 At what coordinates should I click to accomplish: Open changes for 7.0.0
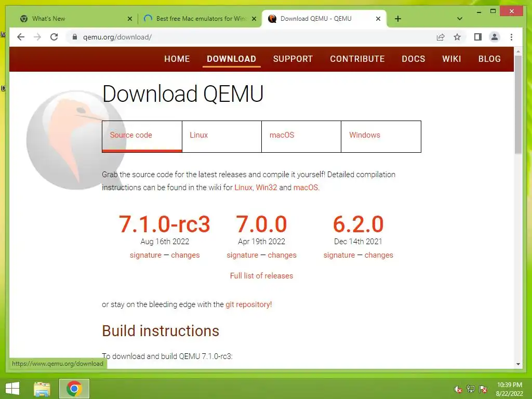[x=282, y=255]
